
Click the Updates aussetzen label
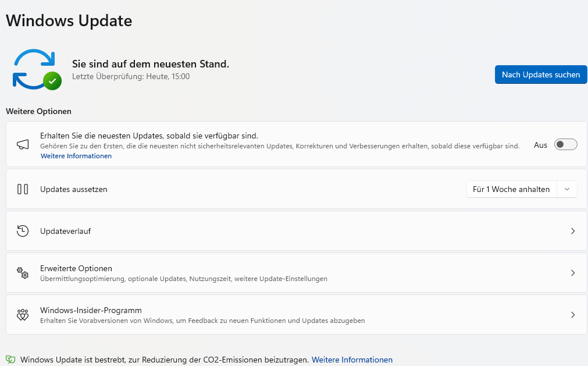pyautogui.click(x=73, y=189)
